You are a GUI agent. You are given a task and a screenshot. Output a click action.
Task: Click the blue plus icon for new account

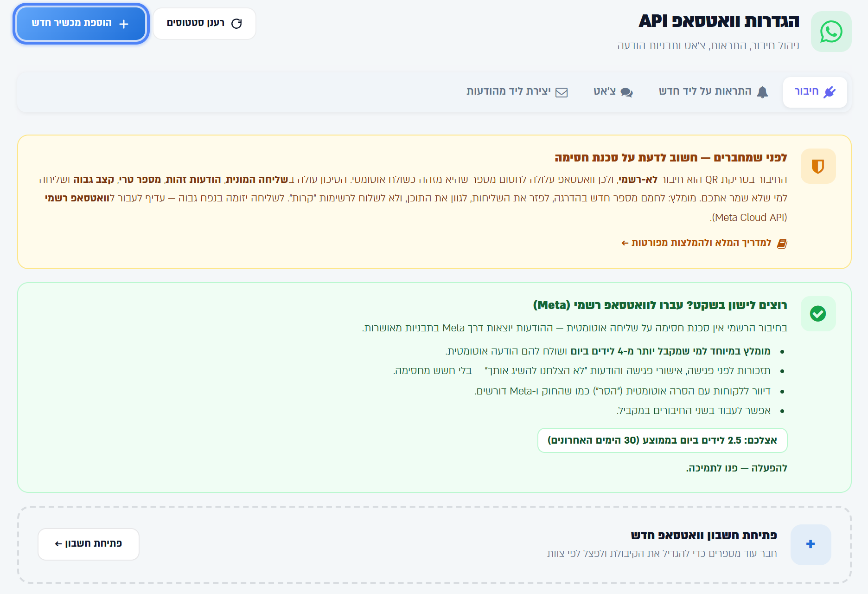(x=811, y=544)
